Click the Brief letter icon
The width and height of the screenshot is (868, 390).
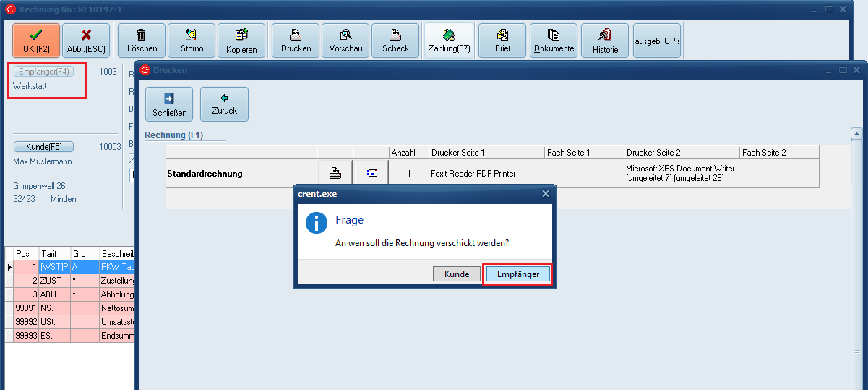click(502, 41)
